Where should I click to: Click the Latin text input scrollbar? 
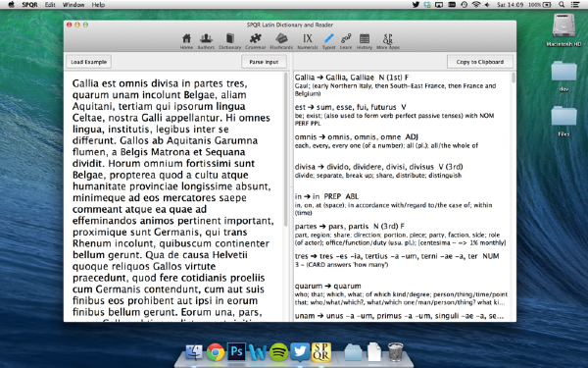pos(286,149)
